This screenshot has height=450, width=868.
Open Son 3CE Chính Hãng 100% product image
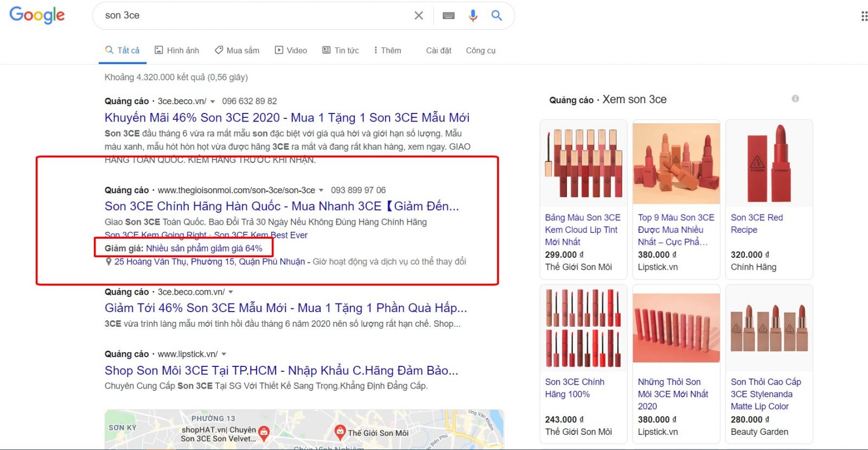(x=584, y=328)
